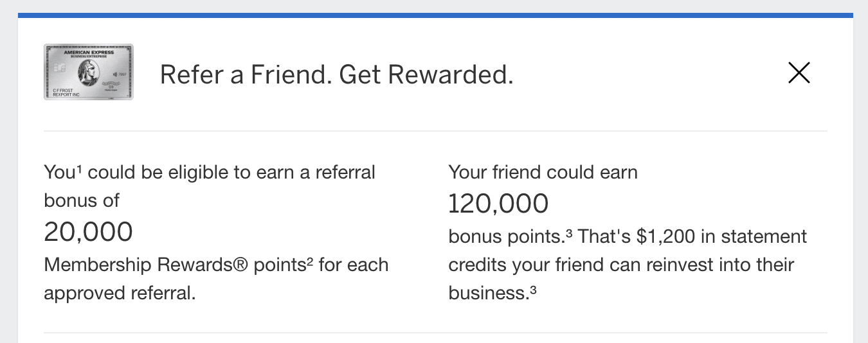The image size is (868, 343).
Task: Click the blue bar atop the dialog
Action: (x=435, y=15)
